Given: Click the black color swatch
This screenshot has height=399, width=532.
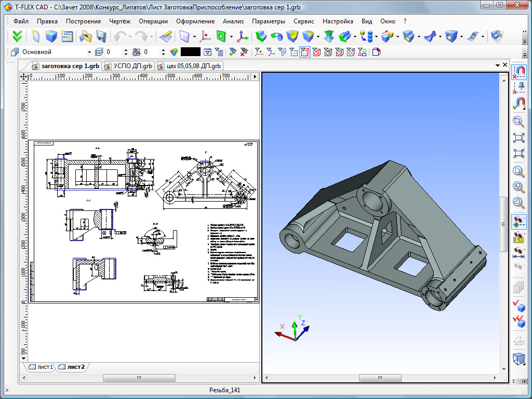Looking at the screenshot, I should click(190, 52).
